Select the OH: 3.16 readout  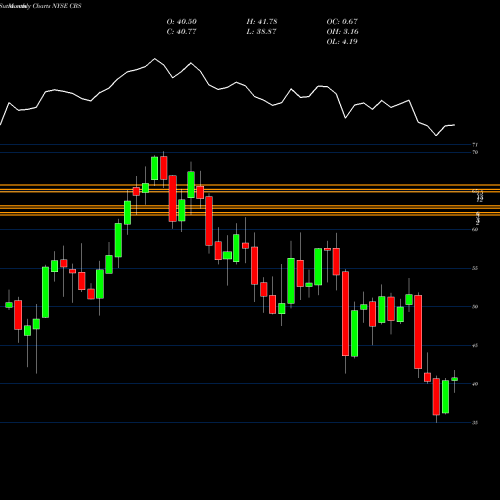(342, 32)
